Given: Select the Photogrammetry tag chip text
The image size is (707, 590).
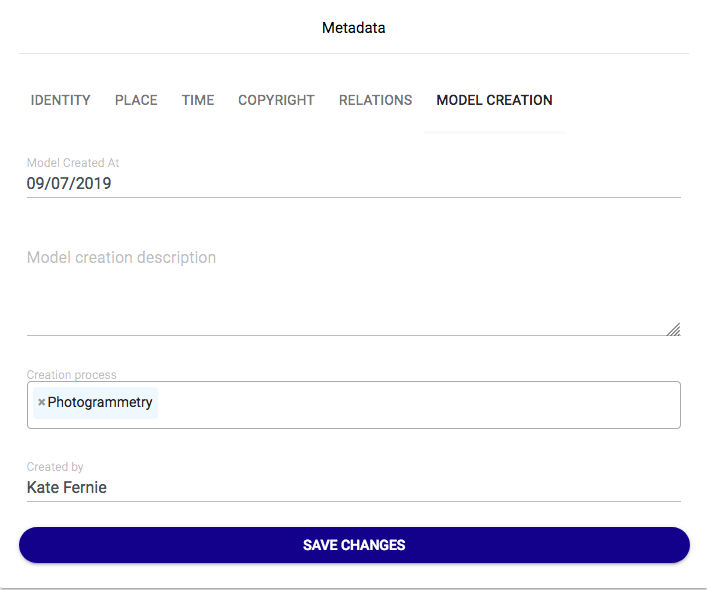Looking at the screenshot, I should click(x=100, y=403).
